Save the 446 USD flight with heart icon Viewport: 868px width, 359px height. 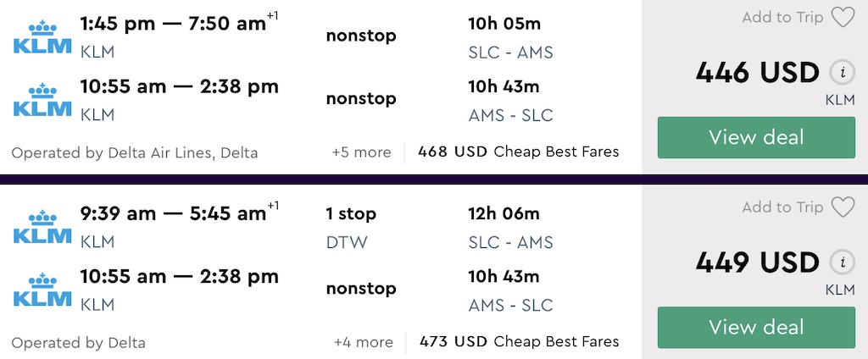pyautogui.click(x=843, y=18)
